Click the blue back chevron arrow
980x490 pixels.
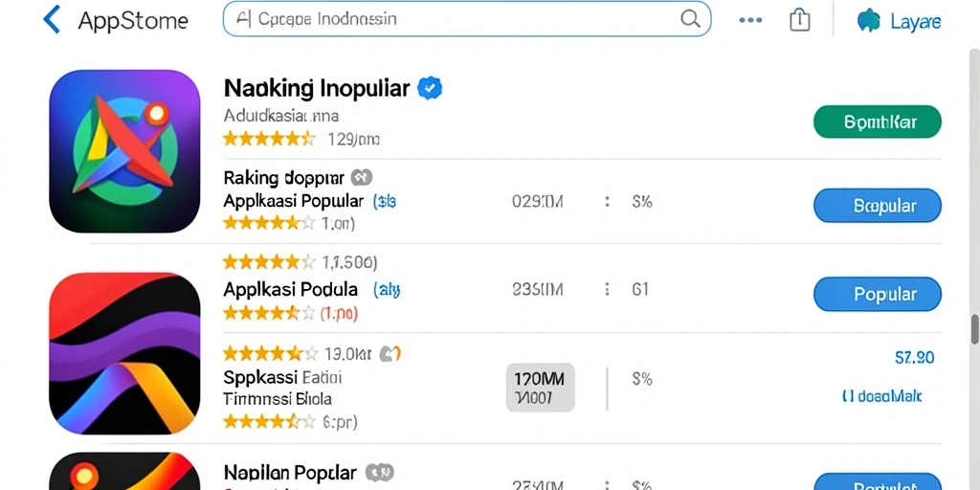(x=52, y=19)
